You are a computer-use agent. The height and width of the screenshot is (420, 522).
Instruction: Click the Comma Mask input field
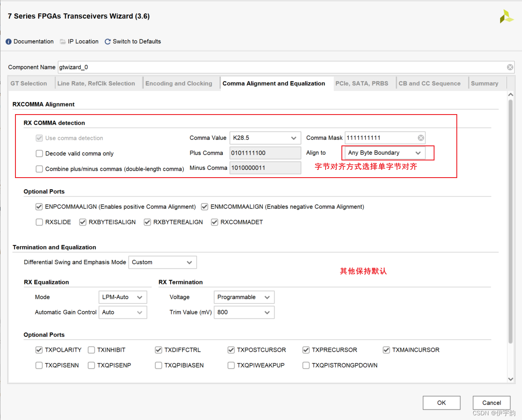[385, 138]
